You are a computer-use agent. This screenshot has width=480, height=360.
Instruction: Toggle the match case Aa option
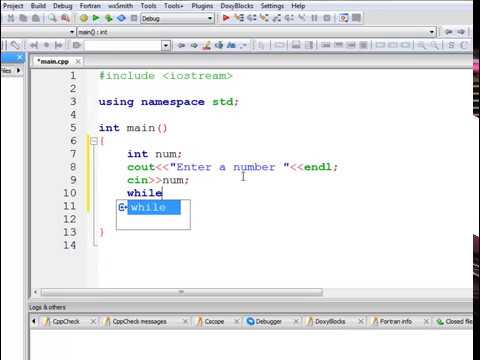point(231,45)
